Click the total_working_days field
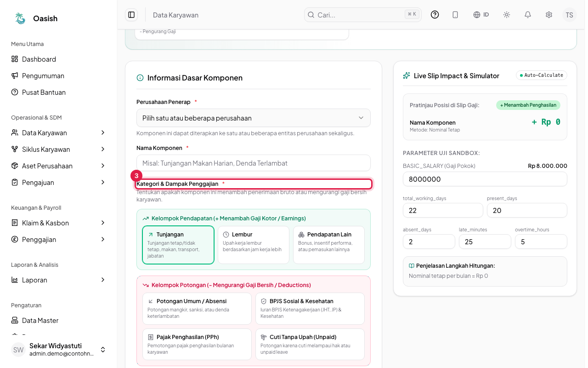Image resolution: width=588 pixels, height=368 pixels. pos(443,210)
